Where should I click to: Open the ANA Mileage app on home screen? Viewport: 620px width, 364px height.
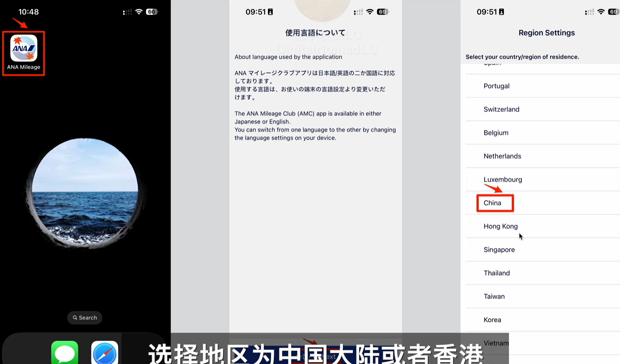[24, 48]
